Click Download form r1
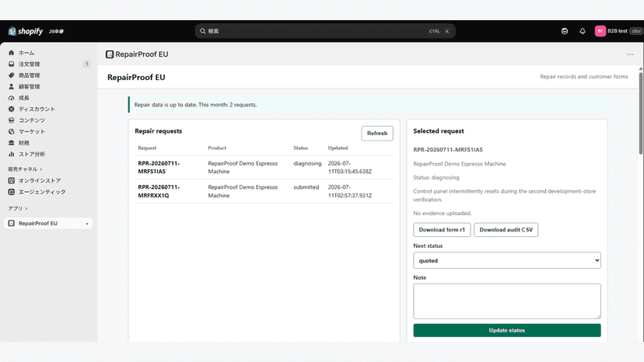 (x=442, y=230)
